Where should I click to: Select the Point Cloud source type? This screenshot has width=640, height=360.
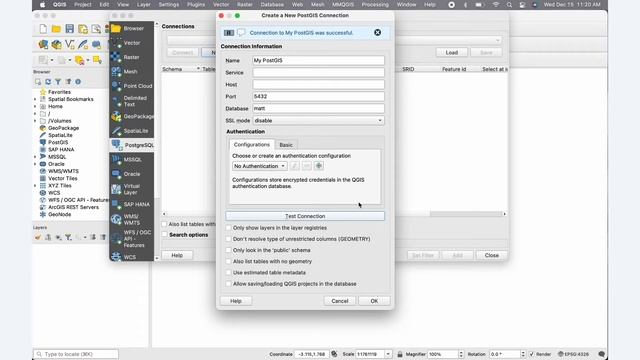tap(132, 86)
